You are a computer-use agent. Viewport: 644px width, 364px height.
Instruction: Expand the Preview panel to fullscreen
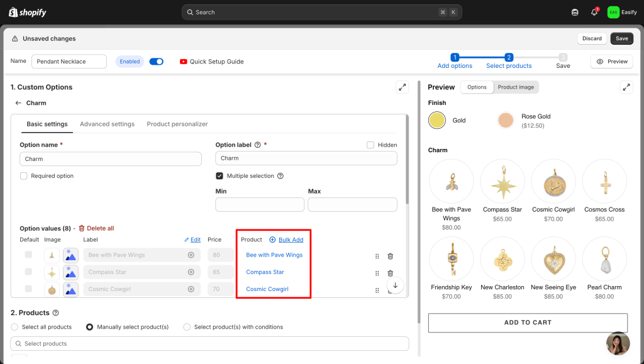(626, 87)
